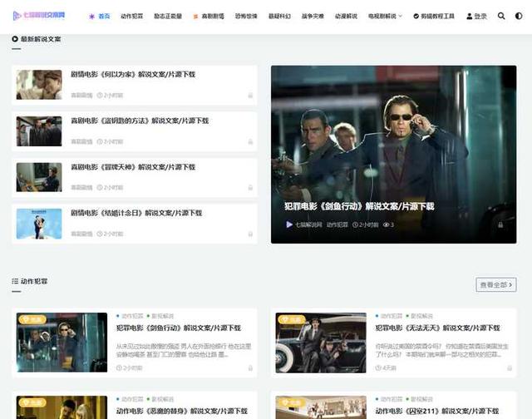532x419 pixels.
Task: Click the eye views icon on featured banner
Action: point(386,224)
